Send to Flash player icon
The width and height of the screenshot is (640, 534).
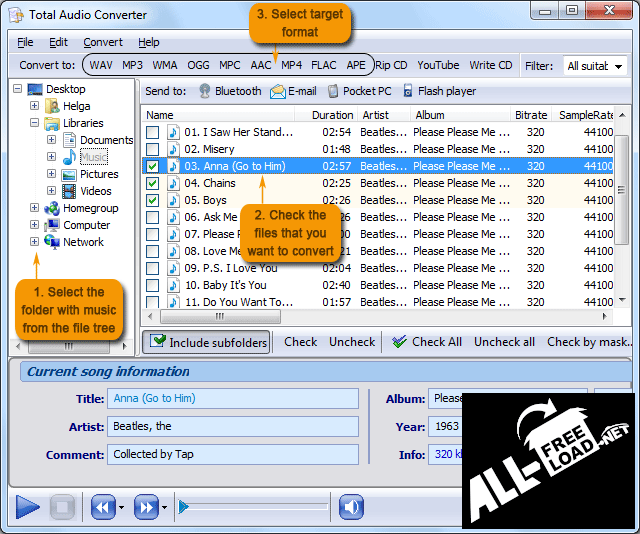pos(409,91)
